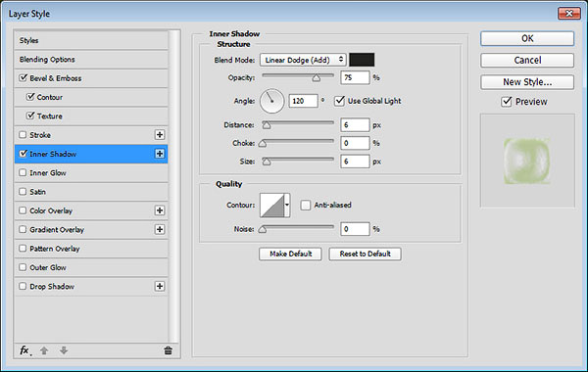
Task: Uncheck the Inner Shadow checkbox
Action: pyautogui.click(x=24, y=154)
